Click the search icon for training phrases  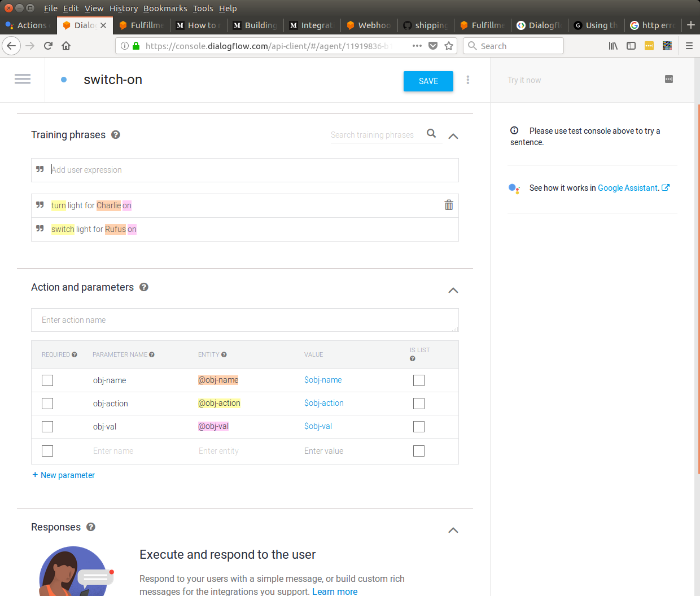click(432, 134)
